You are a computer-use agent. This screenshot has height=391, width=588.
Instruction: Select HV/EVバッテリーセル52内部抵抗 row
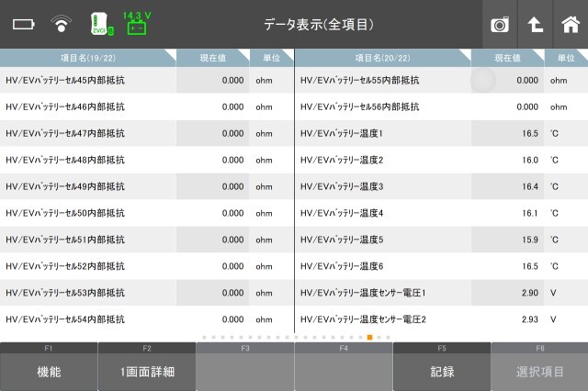click(x=147, y=266)
